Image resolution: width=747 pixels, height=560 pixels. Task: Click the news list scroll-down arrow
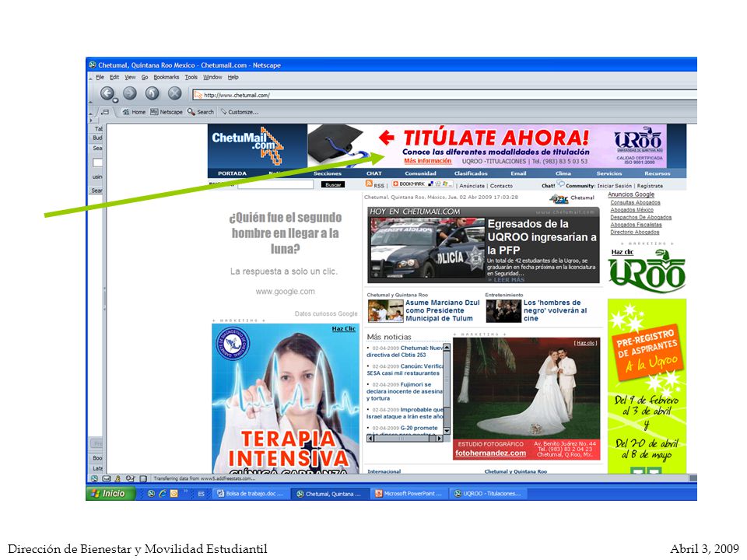(x=447, y=430)
